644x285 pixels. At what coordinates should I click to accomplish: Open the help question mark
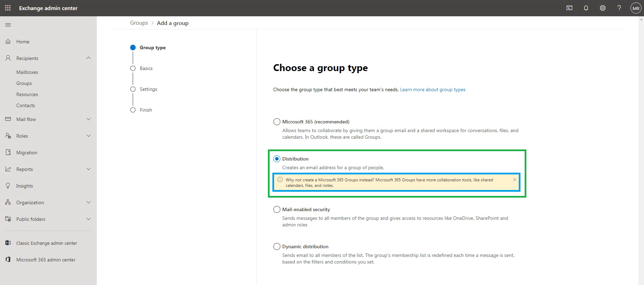point(619,8)
